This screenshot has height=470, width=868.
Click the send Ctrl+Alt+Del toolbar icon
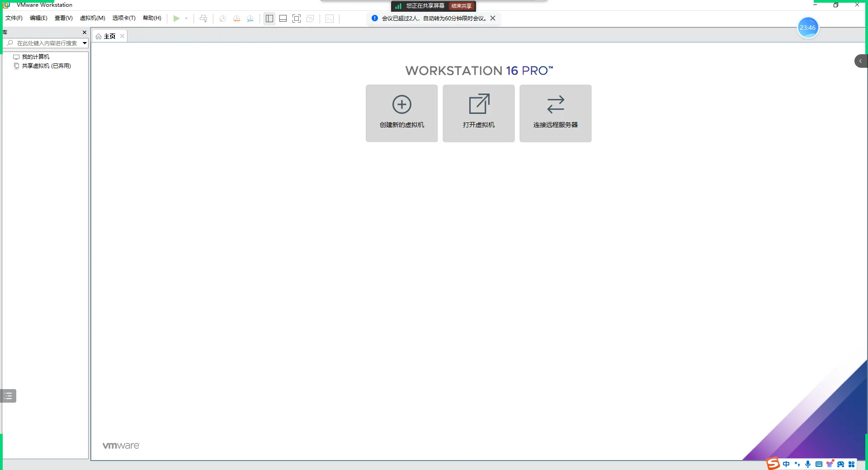(203, 19)
